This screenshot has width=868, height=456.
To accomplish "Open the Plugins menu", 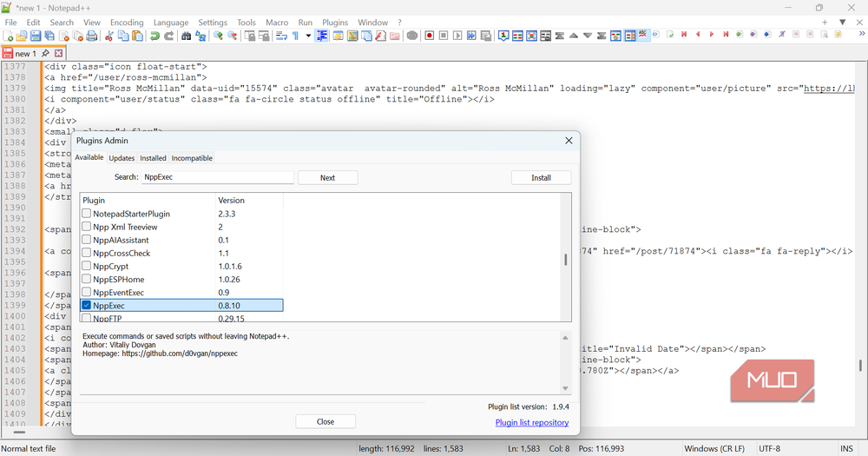I will point(335,23).
